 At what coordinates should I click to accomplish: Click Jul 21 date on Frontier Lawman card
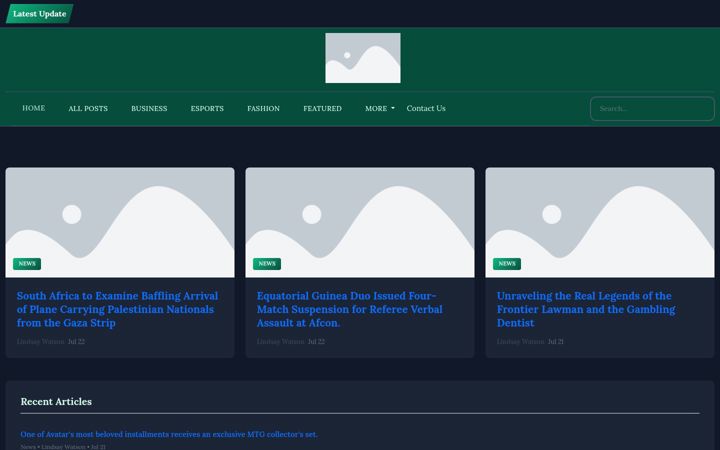(x=556, y=342)
